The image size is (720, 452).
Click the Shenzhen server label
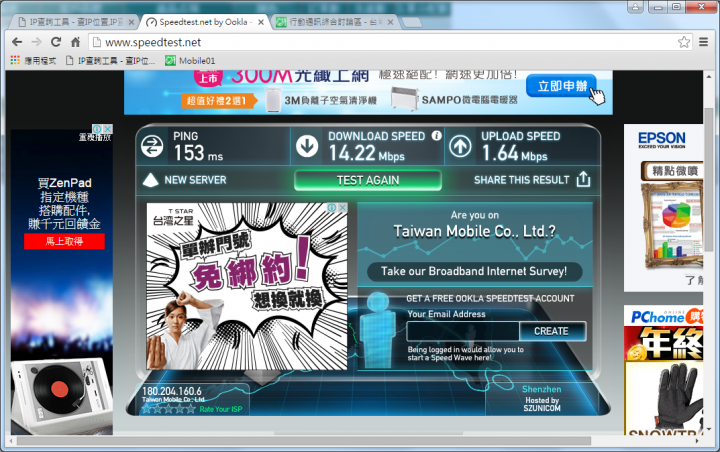[x=541, y=389]
